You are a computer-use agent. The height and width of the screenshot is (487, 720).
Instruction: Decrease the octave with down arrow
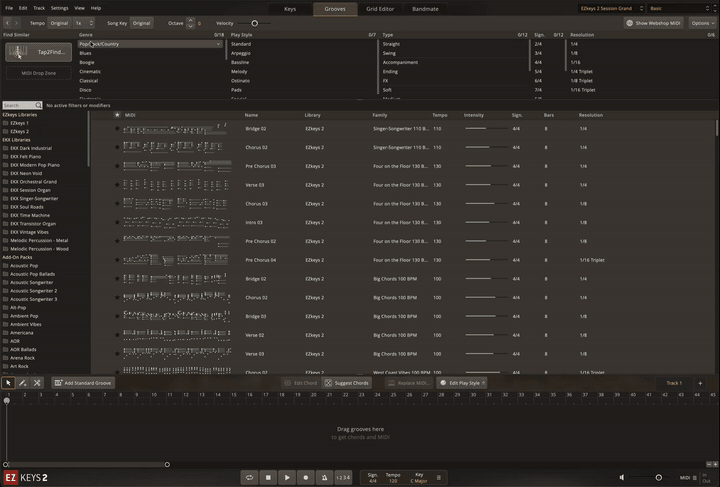[191, 26]
